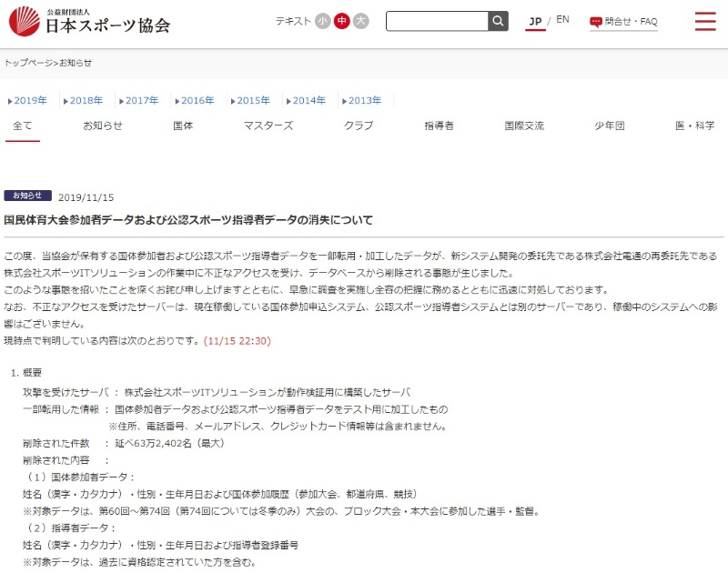Viewport: 728px width, 573px height.
Task: Expand the 2019年 archive
Action: pos(28,100)
